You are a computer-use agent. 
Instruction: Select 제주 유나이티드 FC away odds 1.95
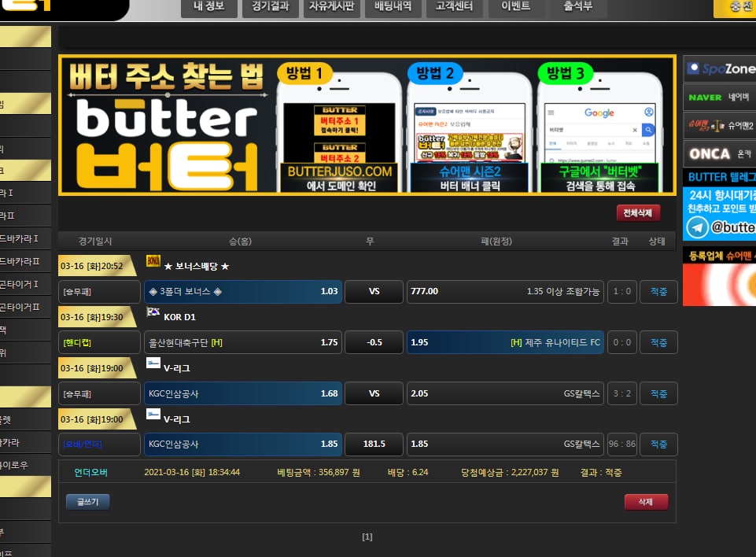click(505, 342)
